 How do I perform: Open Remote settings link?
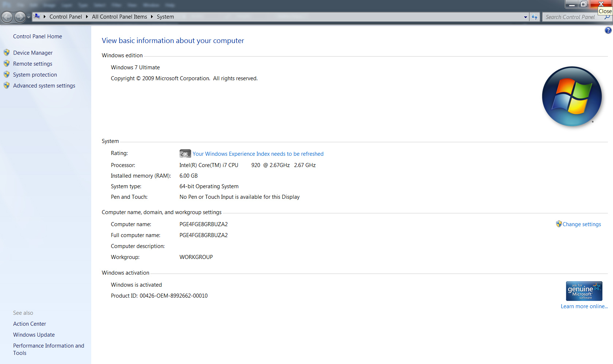coord(32,64)
